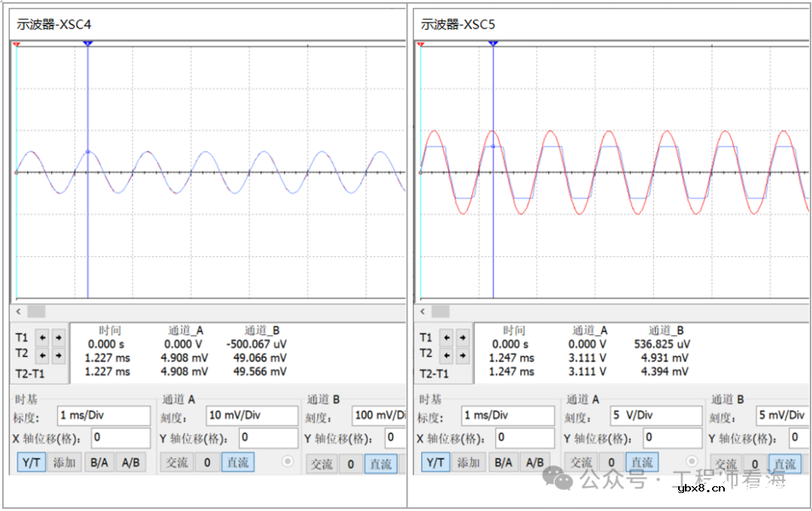The image size is (812, 511).
Task: Switch XSC5 to B/A display mode
Action: (x=503, y=462)
